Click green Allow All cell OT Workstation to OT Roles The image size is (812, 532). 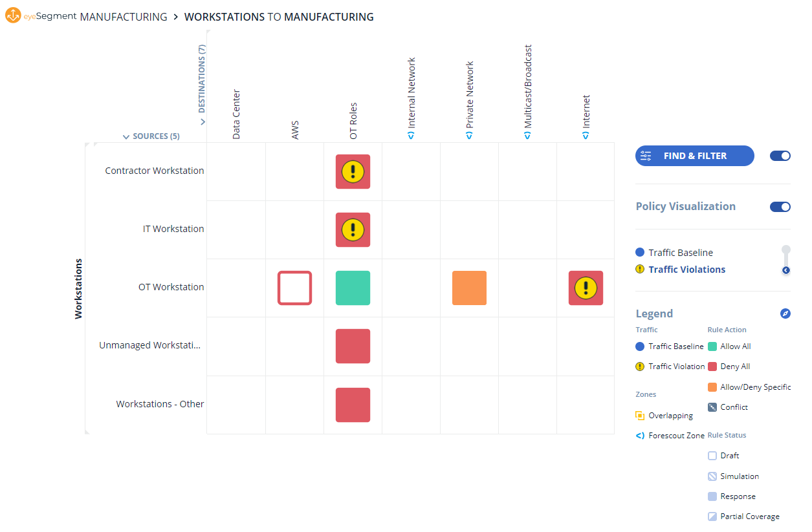tap(353, 288)
